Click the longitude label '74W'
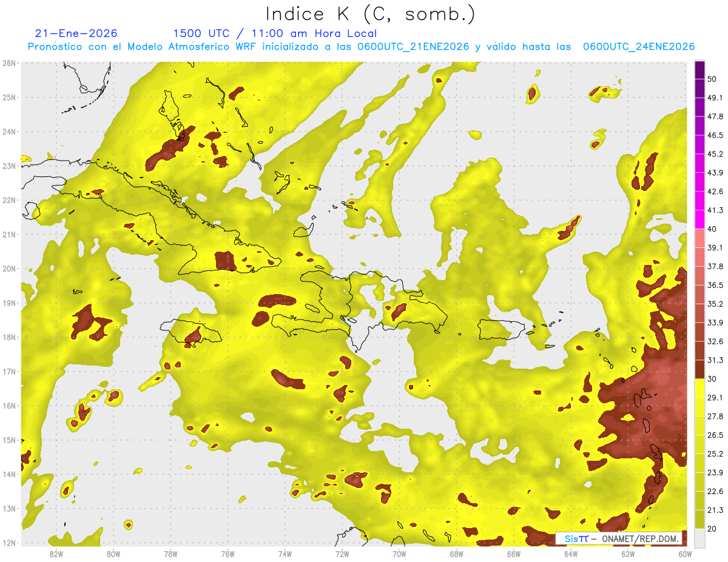This screenshot has height=562, width=728. [285, 553]
